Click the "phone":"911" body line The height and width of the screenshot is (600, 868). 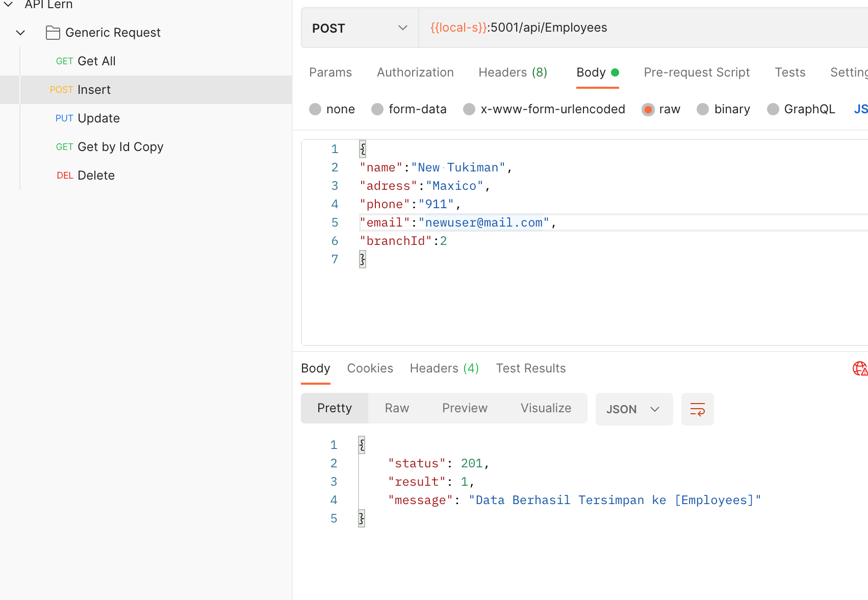tap(410, 204)
